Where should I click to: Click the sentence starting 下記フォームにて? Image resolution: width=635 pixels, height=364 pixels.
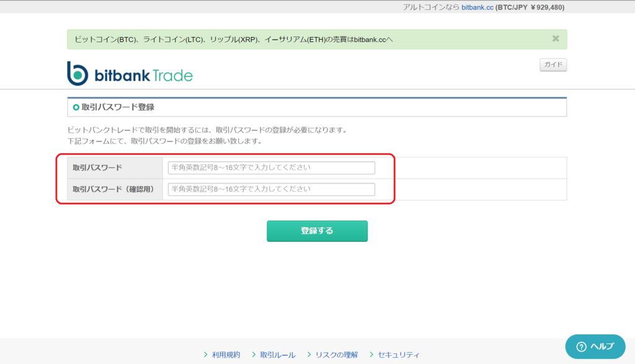[166, 141]
